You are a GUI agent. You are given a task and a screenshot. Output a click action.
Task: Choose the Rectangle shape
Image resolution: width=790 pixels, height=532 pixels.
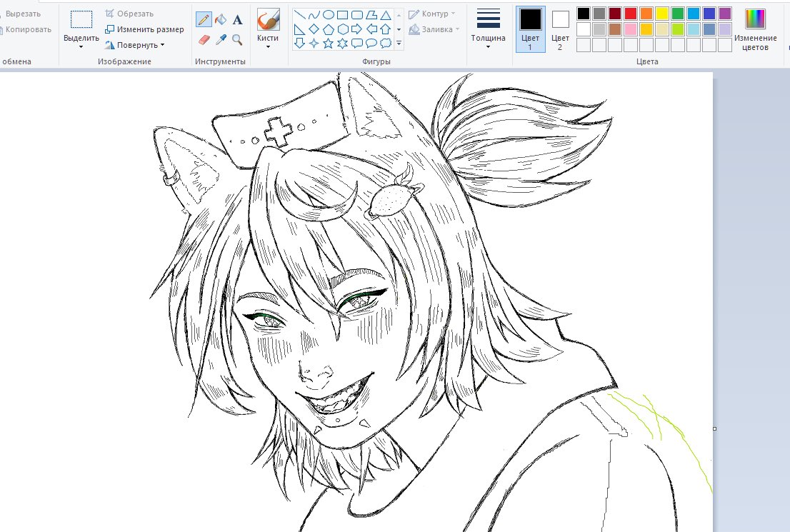[x=343, y=14]
